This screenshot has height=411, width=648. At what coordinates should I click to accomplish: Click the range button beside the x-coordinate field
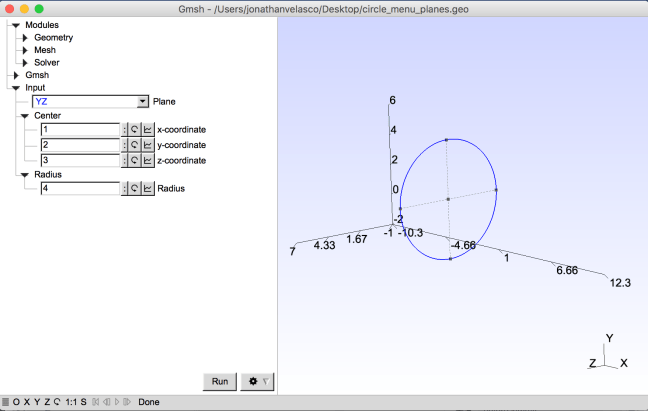pyautogui.click(x=124, y=130)
